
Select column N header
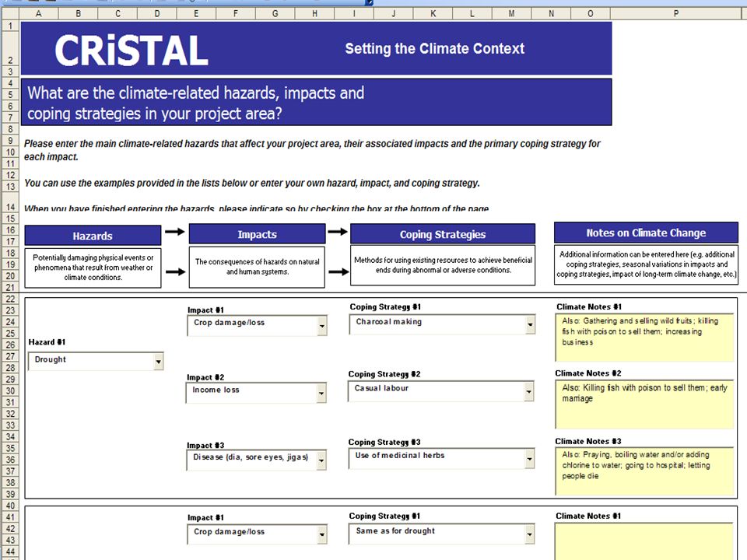click(551, 14)
